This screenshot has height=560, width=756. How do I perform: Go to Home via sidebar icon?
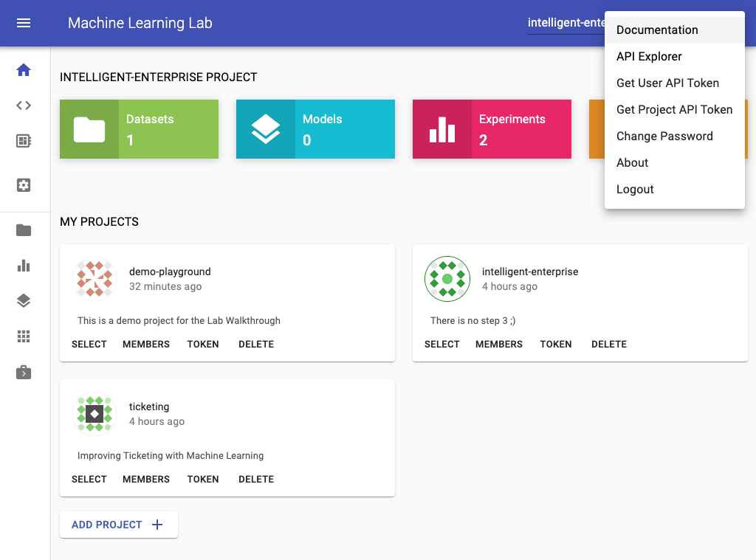pos(24,70)
